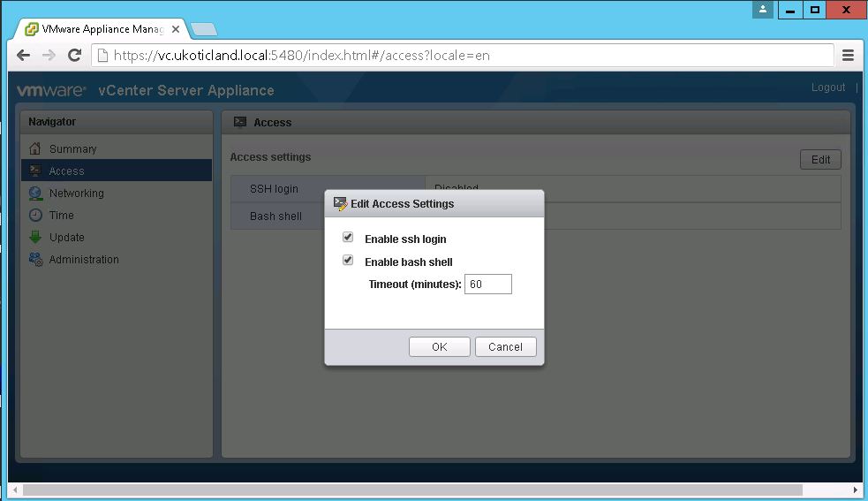This screenshot has height=501, width=868.
Task: Enable ssh login checkbox
Action: [348, 237]
